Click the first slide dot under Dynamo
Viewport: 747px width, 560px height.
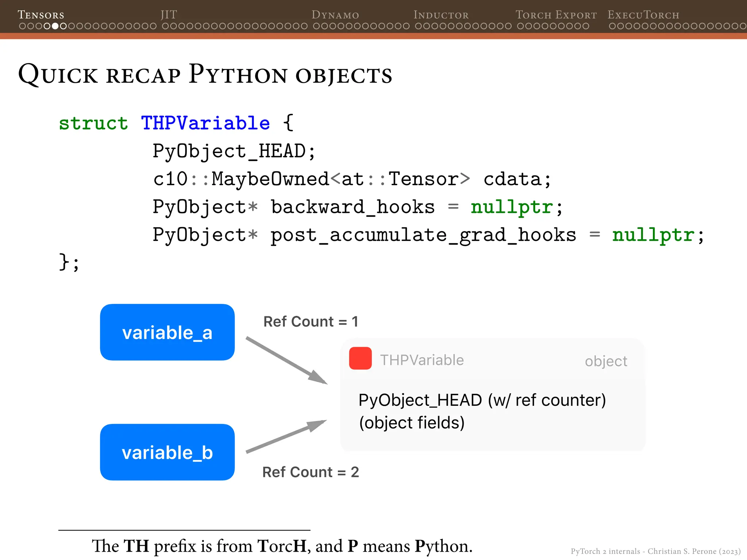click(317, 26)
